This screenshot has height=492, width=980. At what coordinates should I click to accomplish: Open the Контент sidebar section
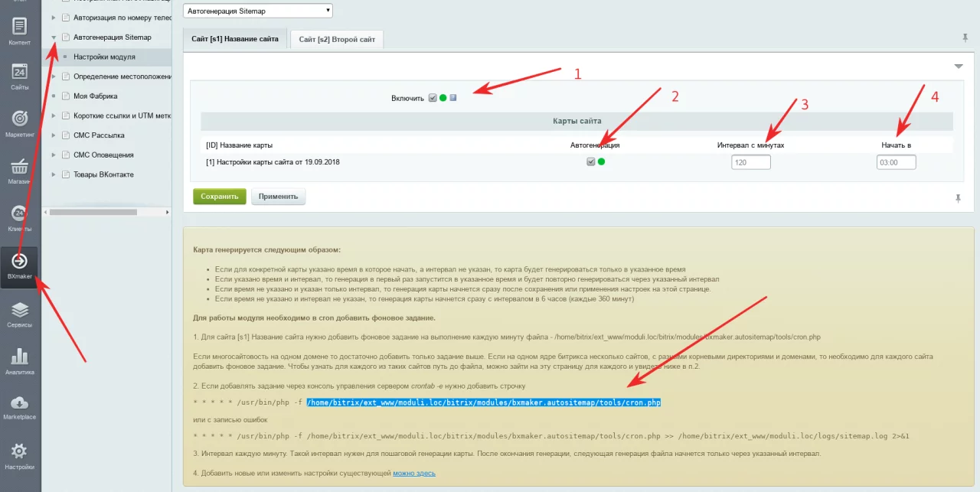coord(20,29)
